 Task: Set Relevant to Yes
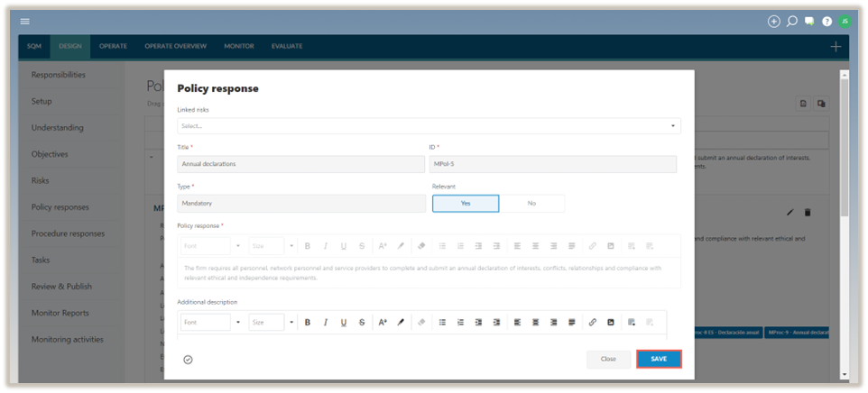pos(466,204)
